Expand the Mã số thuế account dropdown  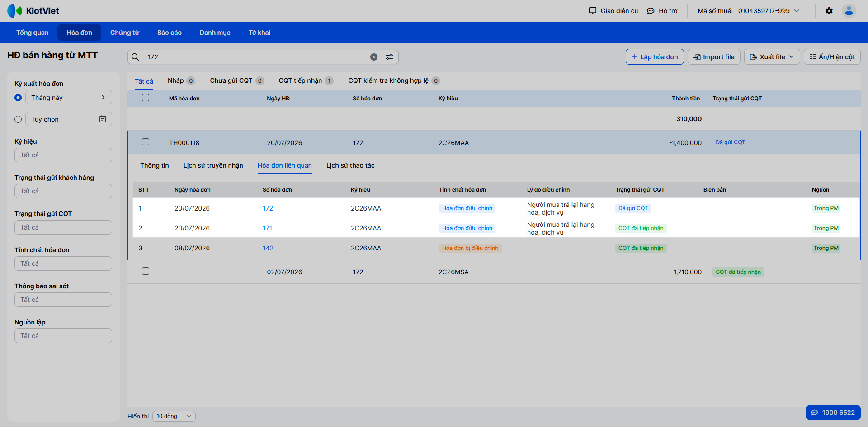pos(797,11)
